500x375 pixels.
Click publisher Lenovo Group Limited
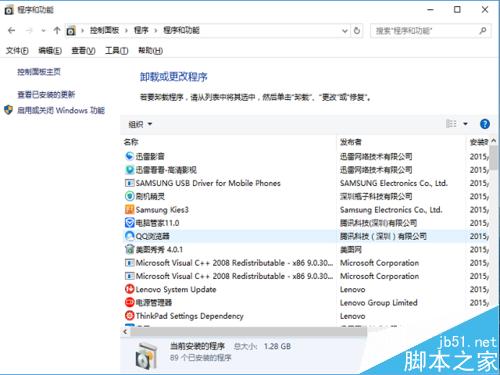pyautogui.click(x=379, y=303)
